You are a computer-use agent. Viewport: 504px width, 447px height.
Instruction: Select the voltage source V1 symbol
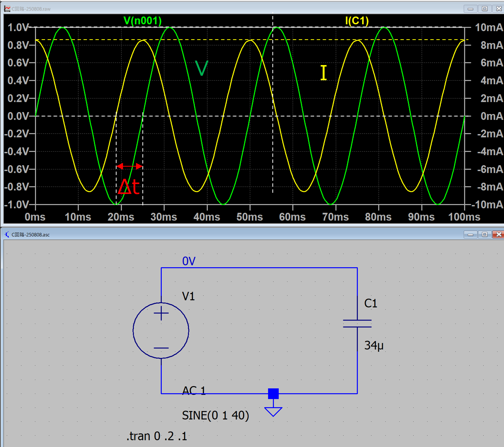coord(161,330)
